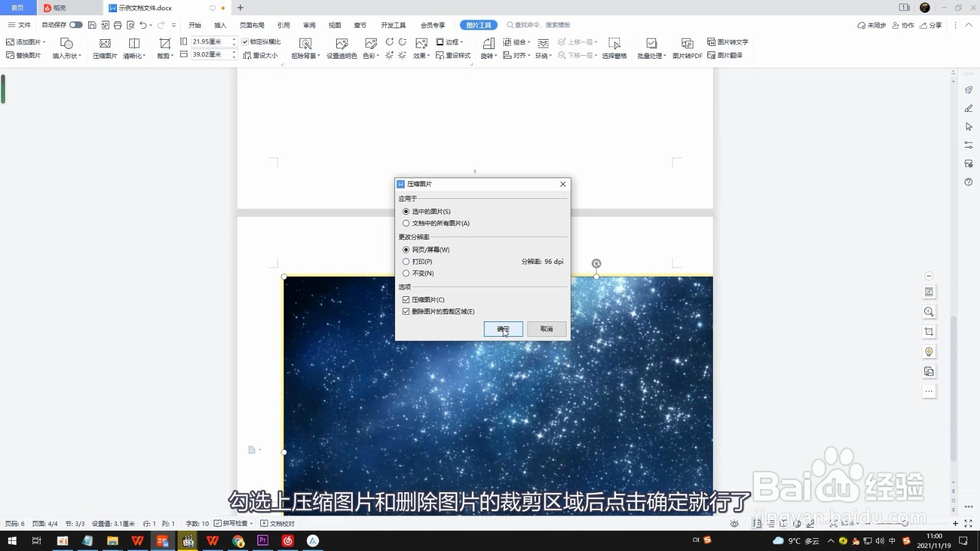Screen dimensions: 980x551
Task: Click the settings sliders icon in right sidebar
Action: point(968,145)
